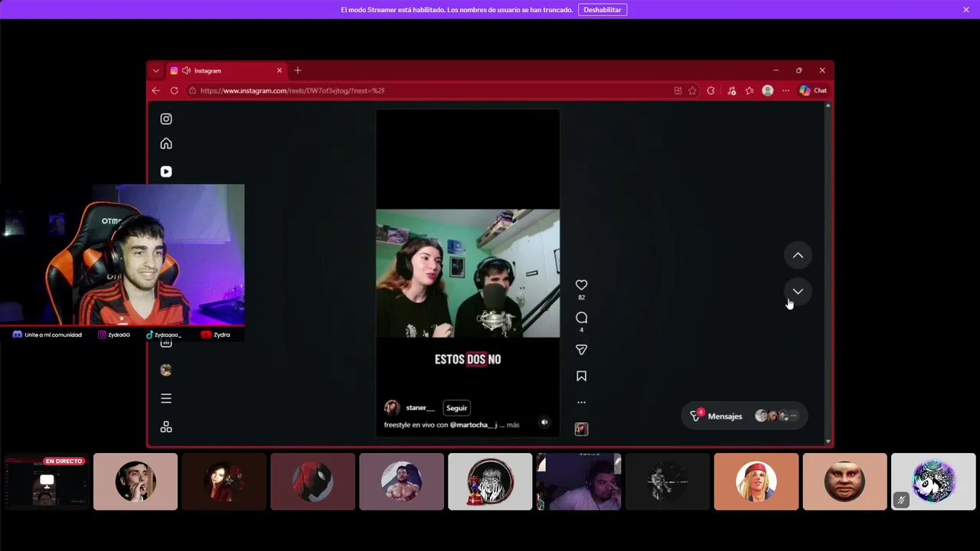This screenshot has height=551, width=980.
Task: Click the profile avatar in Instagram sidebar
Action: (166, 370)
